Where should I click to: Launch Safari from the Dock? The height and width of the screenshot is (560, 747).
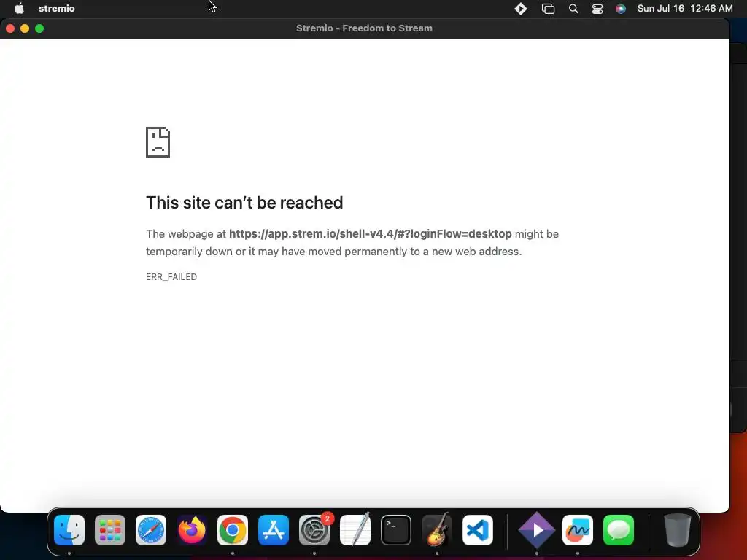(x=151, y=530)
